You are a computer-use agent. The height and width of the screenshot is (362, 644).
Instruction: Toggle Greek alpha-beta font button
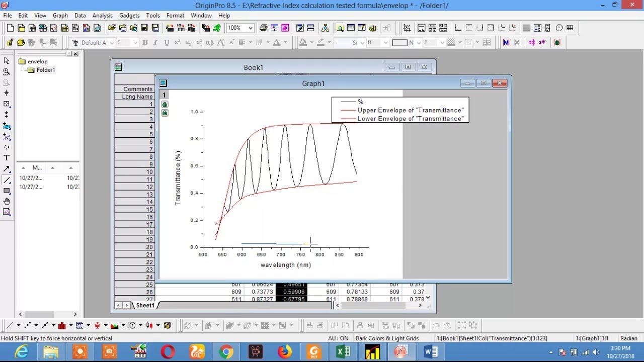[210, 43]
